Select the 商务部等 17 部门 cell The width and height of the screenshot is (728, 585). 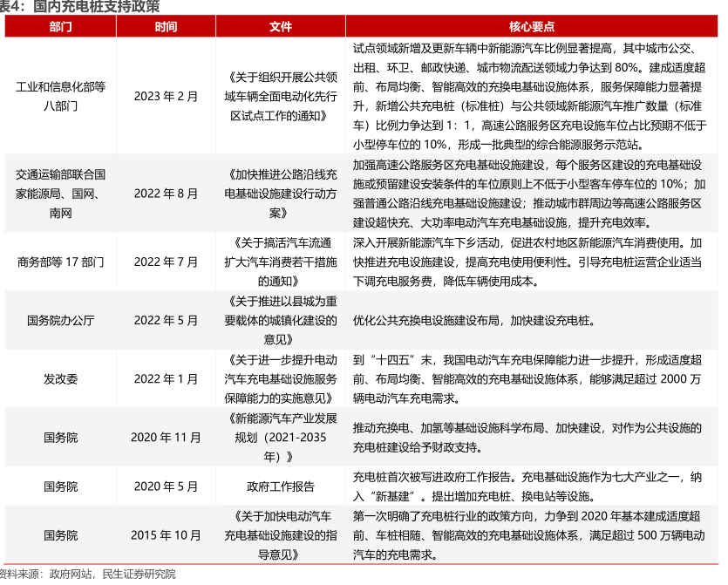(x=61, y=262)
